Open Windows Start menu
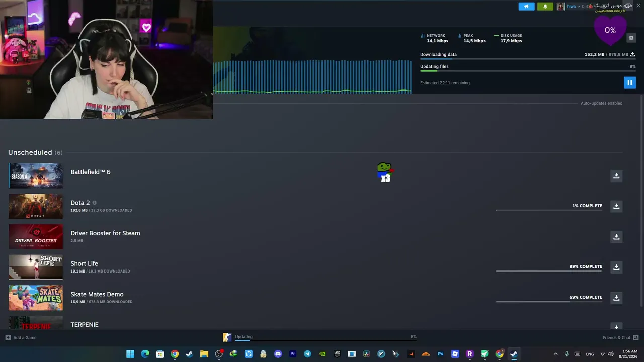The height and width of the screenshot is (362, 644). pos(130,354)
